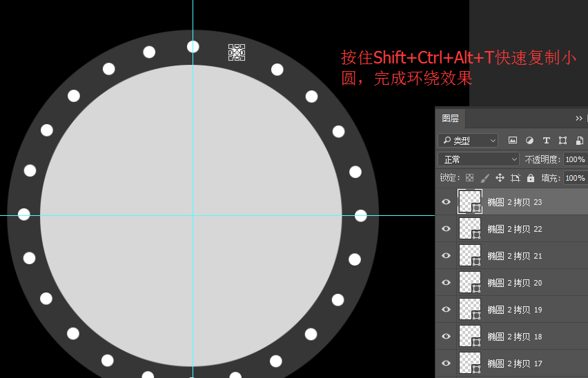Switch to the 图层 panel tab

point(451,119)
